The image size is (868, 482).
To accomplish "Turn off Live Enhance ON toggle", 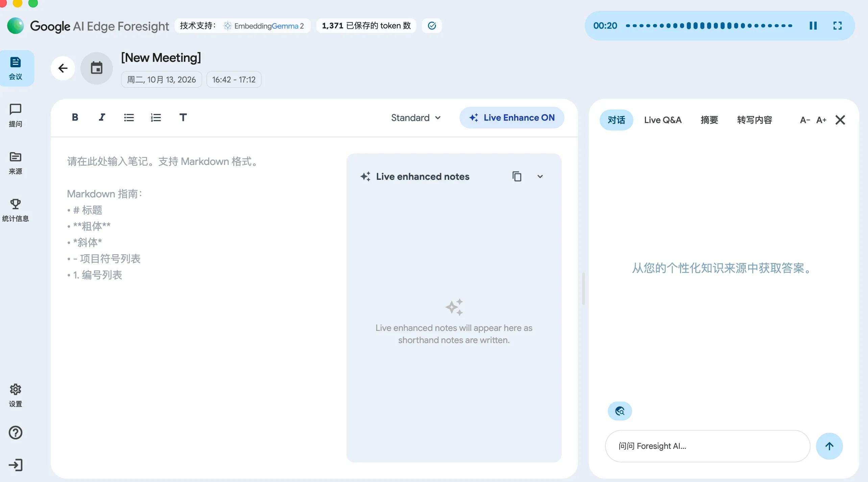I will 512,118.
